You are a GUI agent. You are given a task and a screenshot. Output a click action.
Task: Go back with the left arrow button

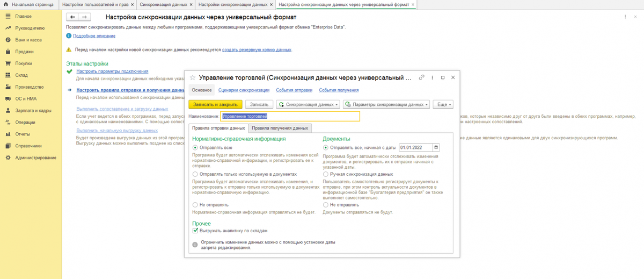pyautogui.click(x=73, y=17)
